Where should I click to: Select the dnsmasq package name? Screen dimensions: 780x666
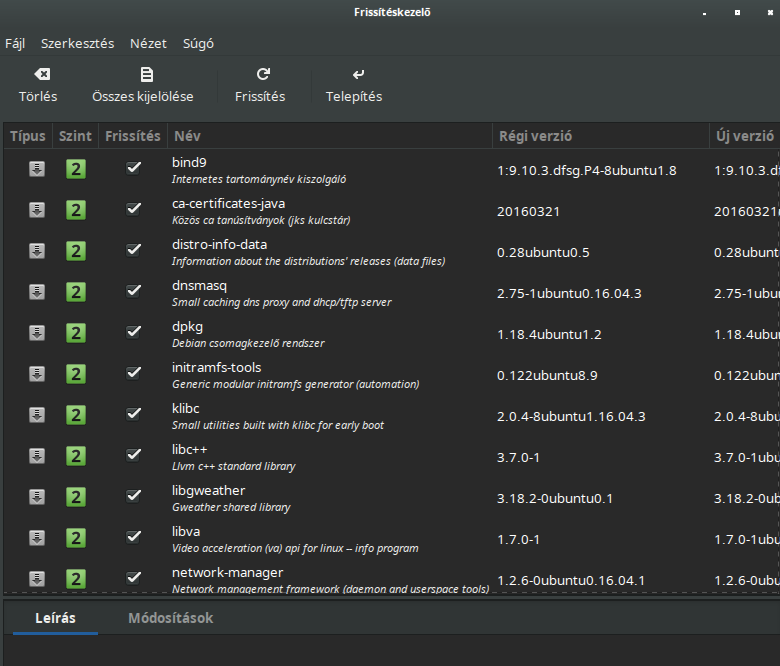coord(199,286)
